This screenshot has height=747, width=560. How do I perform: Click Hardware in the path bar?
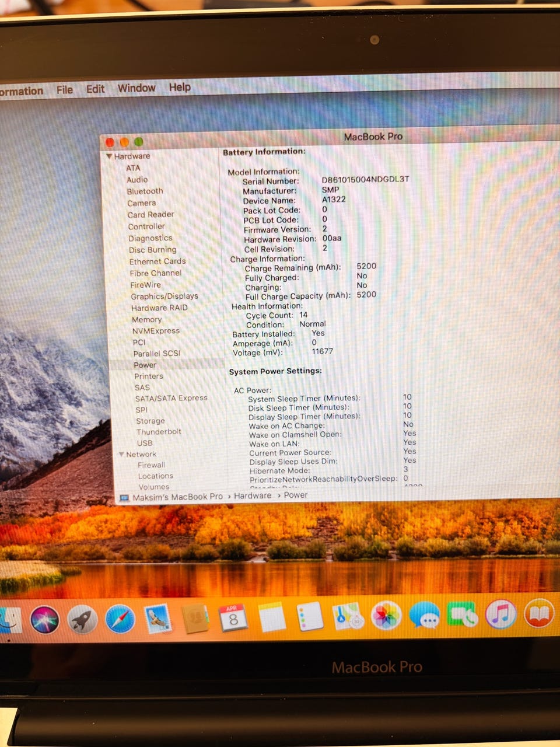[x=253, y=495]
